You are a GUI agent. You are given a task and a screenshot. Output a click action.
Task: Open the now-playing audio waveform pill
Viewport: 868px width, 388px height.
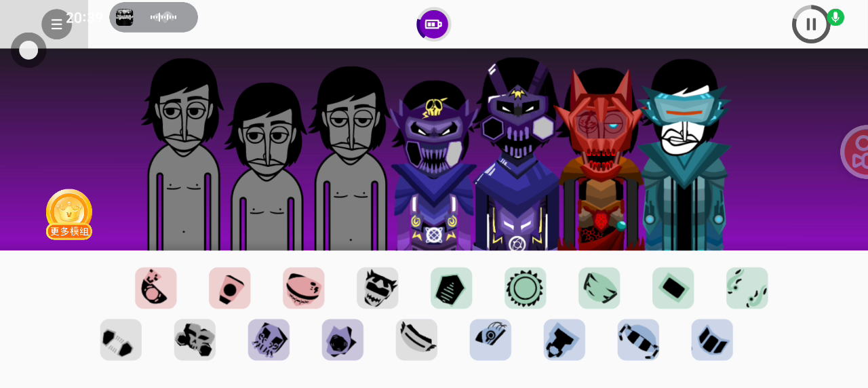point(154,17)
